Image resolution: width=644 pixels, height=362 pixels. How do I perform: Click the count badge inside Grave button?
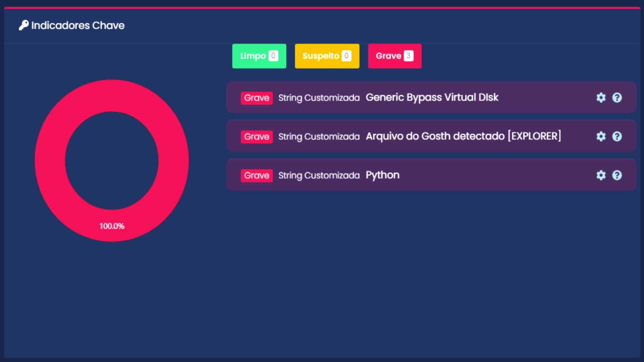pyautogui.click(x=408, y=56)
